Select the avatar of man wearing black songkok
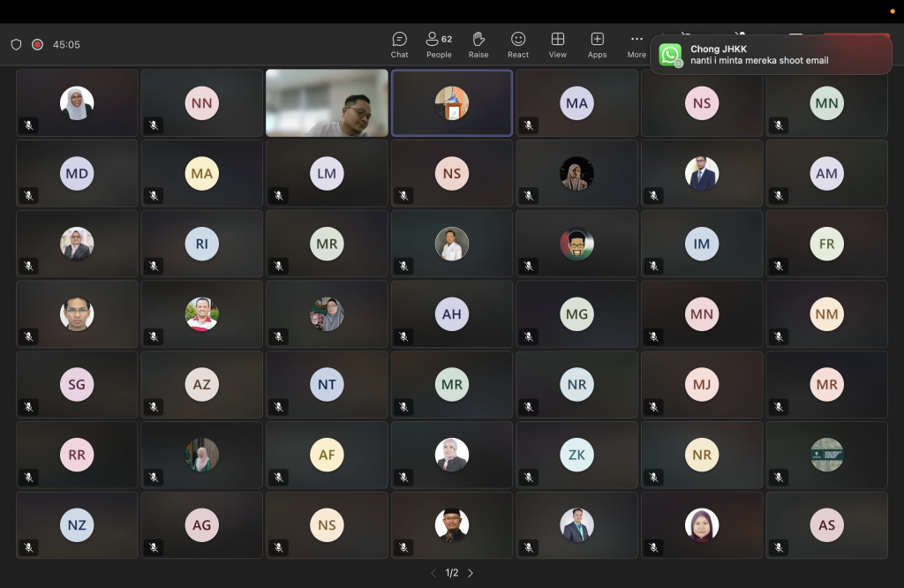Image resolution: width=904 pixels, height=588 pixels. [452, 525]
